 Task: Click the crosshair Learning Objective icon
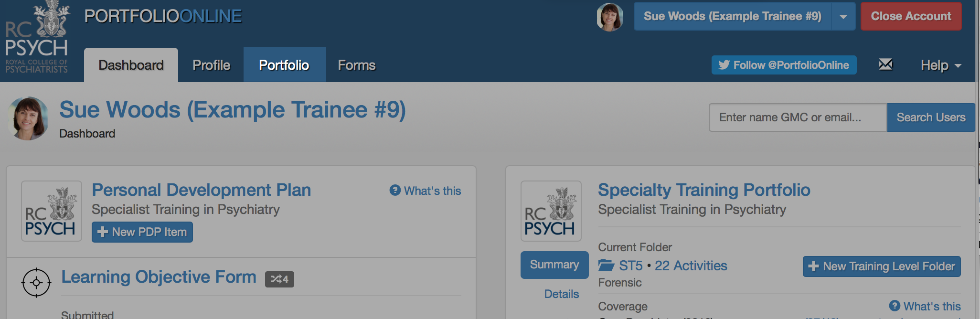36,283
